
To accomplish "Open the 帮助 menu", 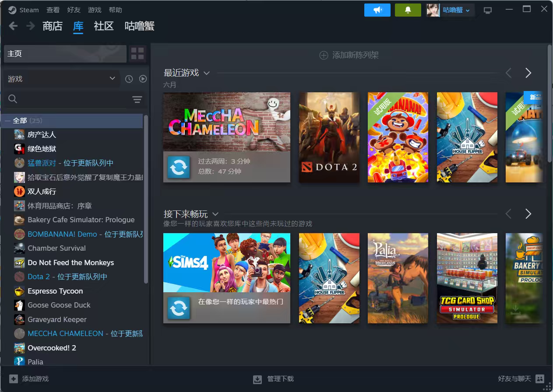I will pos(115,10).
